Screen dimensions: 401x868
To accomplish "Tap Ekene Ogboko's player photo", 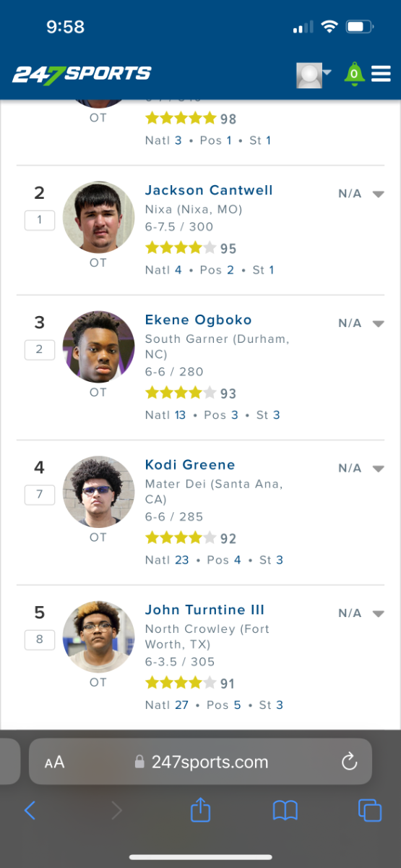I will click(98, 347).
